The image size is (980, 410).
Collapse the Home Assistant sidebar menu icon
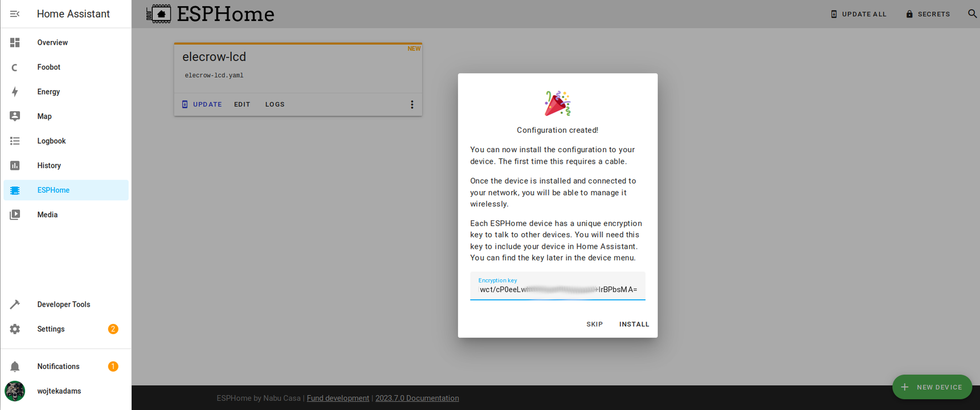click(15, 14)
